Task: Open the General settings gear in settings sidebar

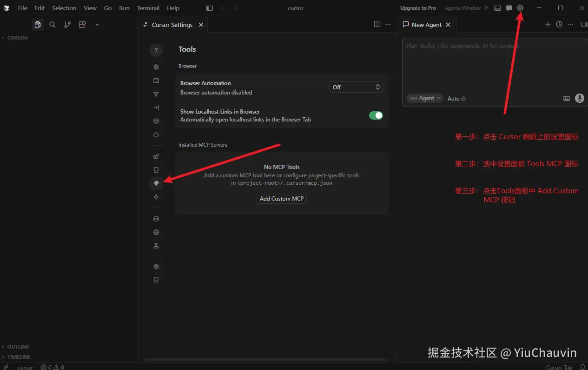Action: pos(156,67)
